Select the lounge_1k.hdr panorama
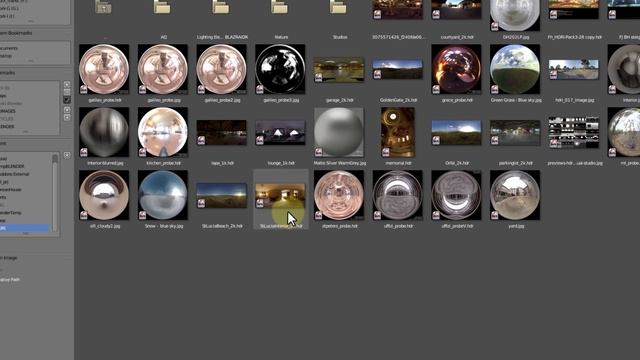The image size is (640, 360). tap(280, 133)
